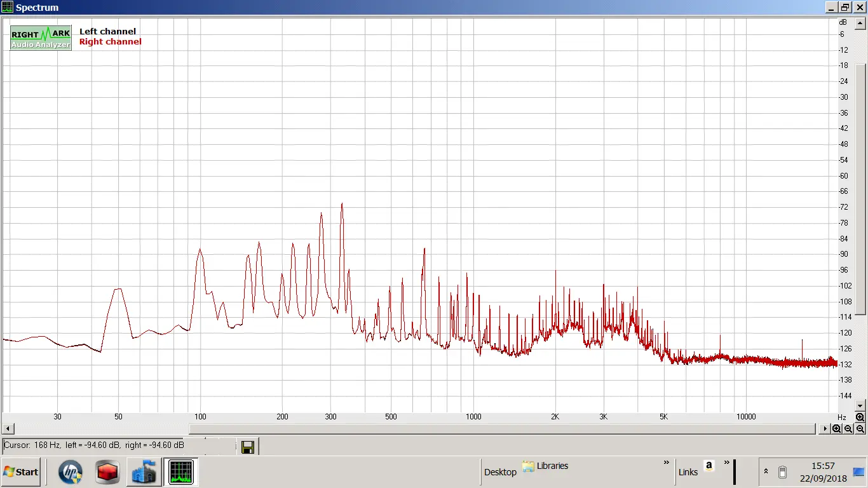
Task: Zoom out horizontally on the frequency axis
Action: pyautogui.click(x=848, y=429)
